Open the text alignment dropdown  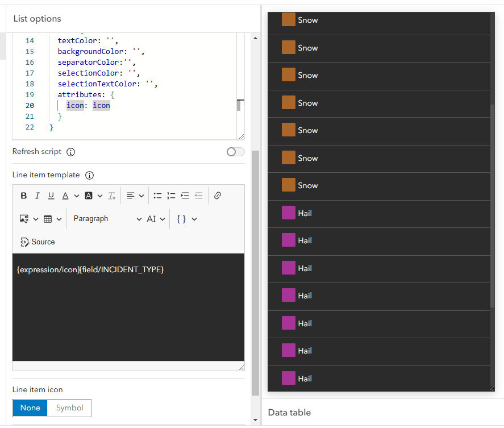(x=135, y=195)
